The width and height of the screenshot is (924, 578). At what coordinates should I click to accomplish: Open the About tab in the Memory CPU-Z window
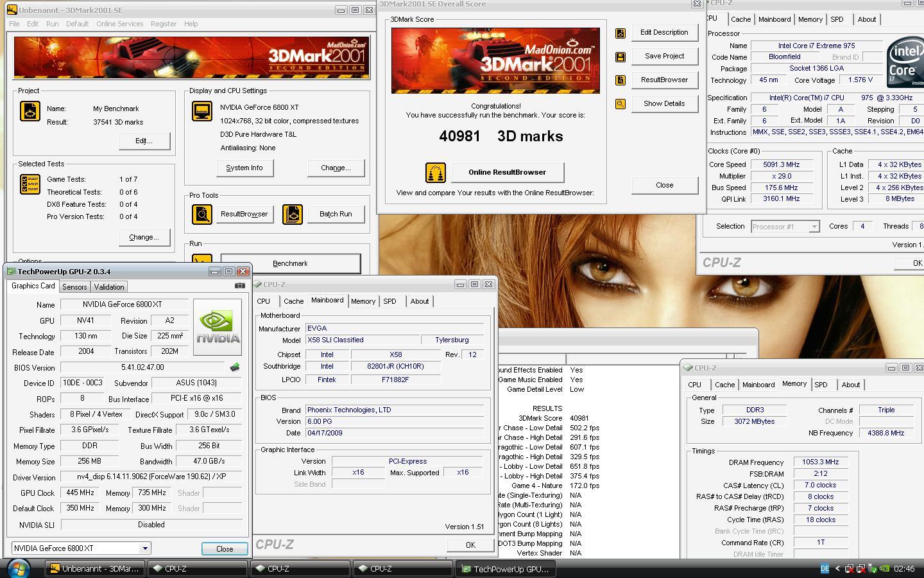(x=851, y=385)
